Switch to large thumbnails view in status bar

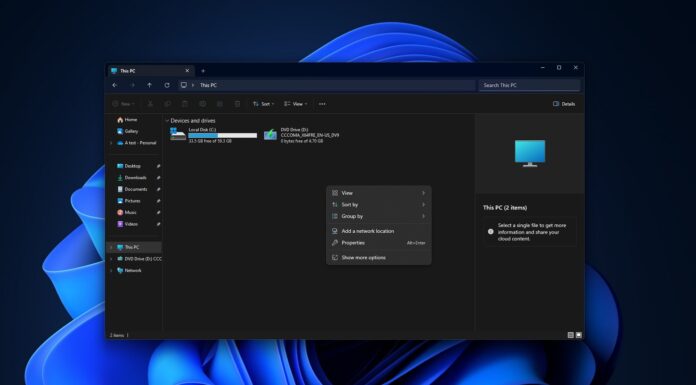[579, 335]
